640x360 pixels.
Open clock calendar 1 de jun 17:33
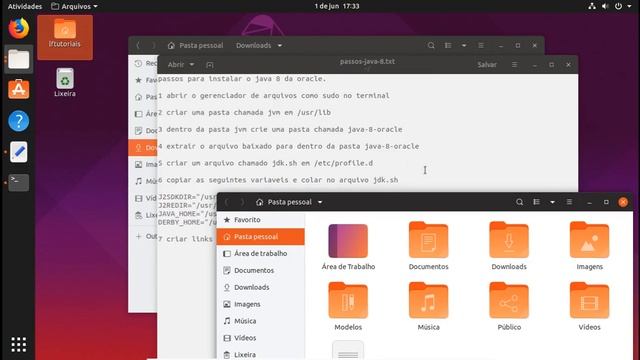[337, 6]
